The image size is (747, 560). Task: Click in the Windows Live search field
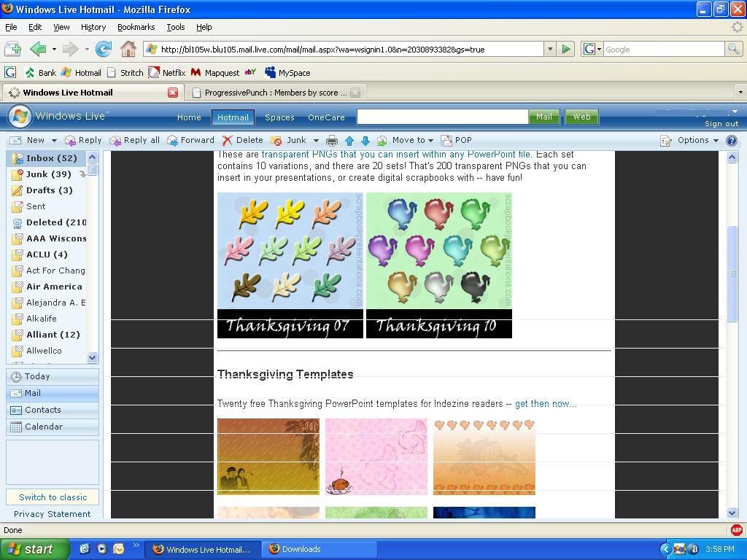[x=443, y=117]
